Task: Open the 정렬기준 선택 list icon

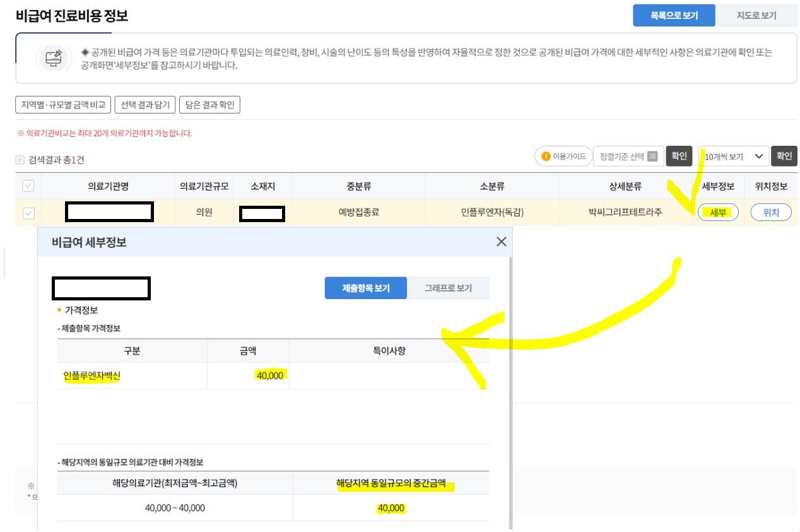Action: coord(652,156)
